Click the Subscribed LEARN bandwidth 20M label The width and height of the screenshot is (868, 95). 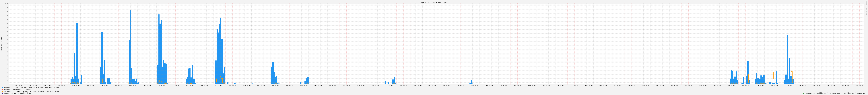point(18,93)
